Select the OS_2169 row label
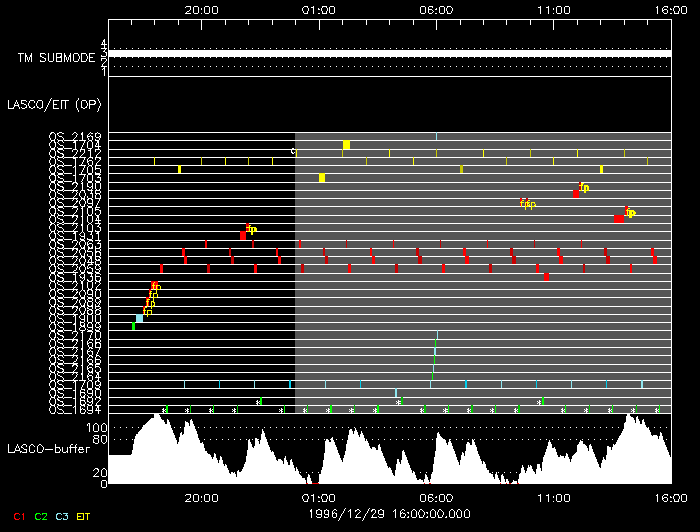The image size is (700, 532). click(74, 136)
